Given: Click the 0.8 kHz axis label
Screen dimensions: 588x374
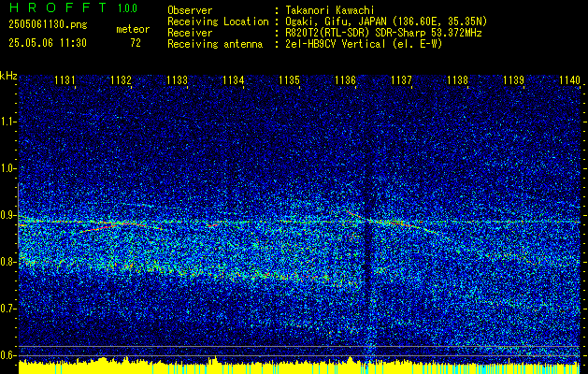Looking at the screenshot, I should 8,262.
